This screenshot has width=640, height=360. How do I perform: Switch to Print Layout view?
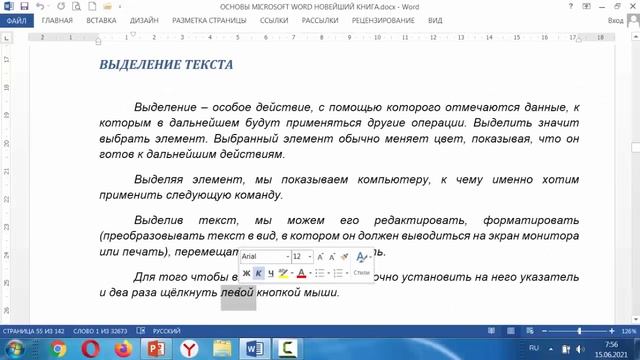(511, 331)
